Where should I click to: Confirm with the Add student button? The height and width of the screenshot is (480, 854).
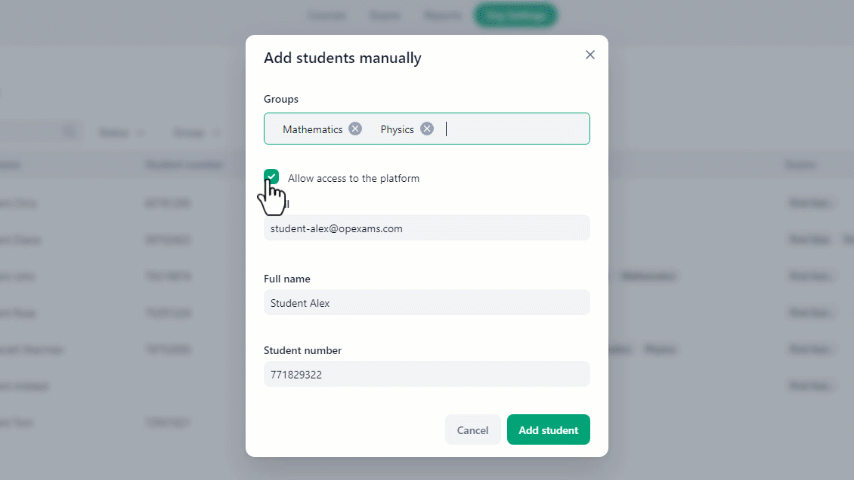click(x=548, y=430)
